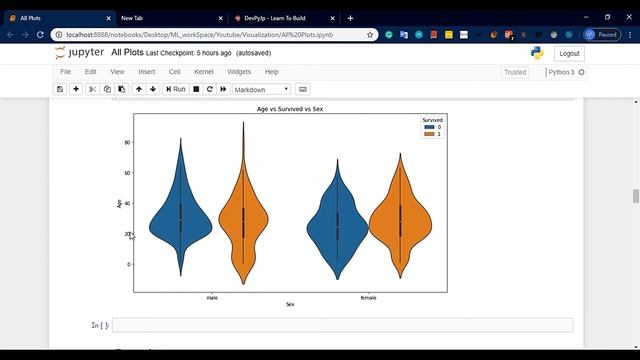Screen dimensions: 640x360
Task: Click the site information icon in address bar
Action: click(59, 35)
